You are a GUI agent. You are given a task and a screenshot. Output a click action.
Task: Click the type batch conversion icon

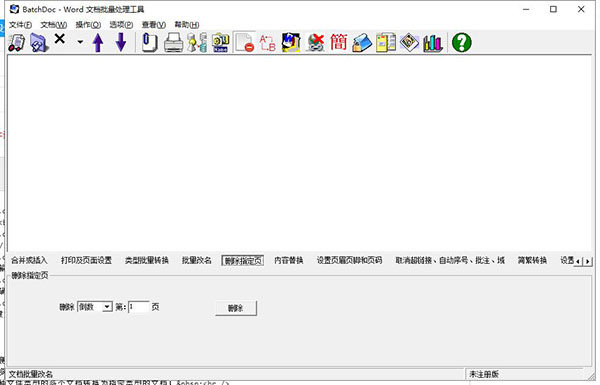coord(197,42)
